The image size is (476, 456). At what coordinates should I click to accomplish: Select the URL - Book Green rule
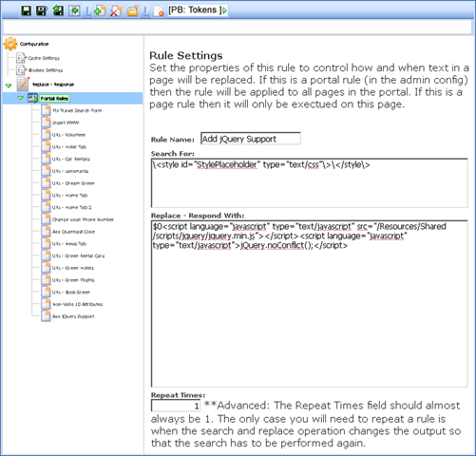[x=71, y=293]
